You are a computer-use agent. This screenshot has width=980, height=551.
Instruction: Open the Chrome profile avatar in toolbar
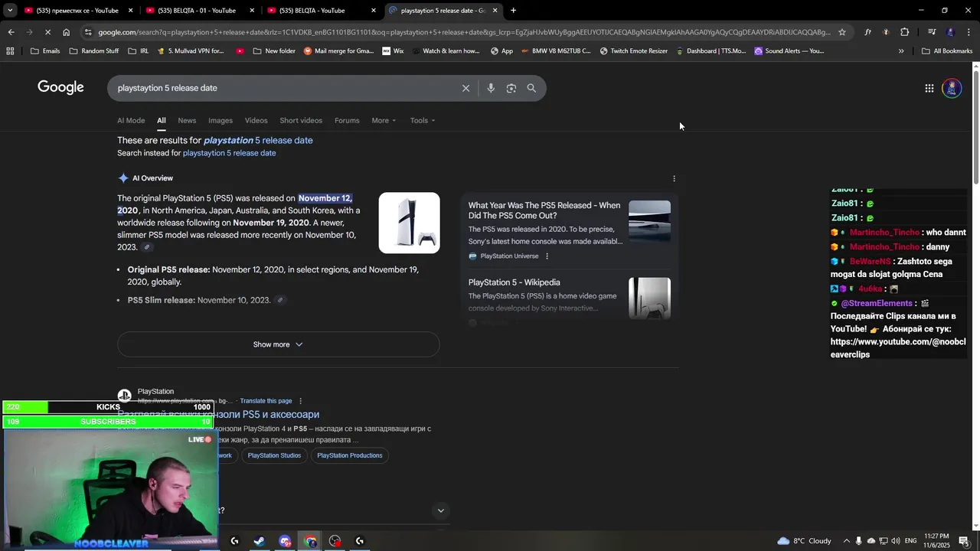950,32
